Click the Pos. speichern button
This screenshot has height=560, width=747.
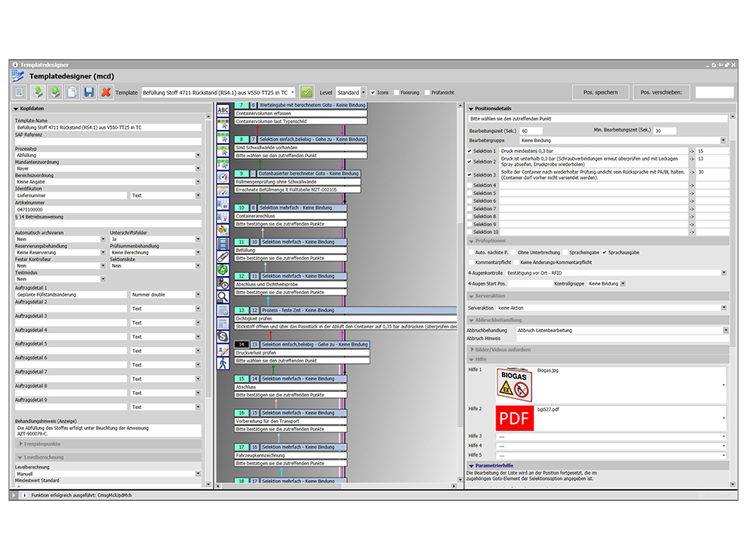600,93
